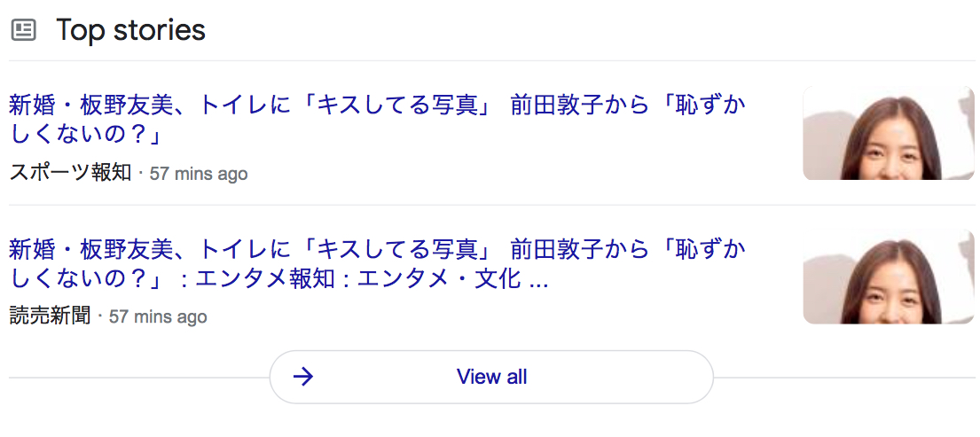Viewport: 980px width, 437px height.
Task: Click the newspaper icon beside Top stories
Action: pyautogui.click(x=24, y=29)
